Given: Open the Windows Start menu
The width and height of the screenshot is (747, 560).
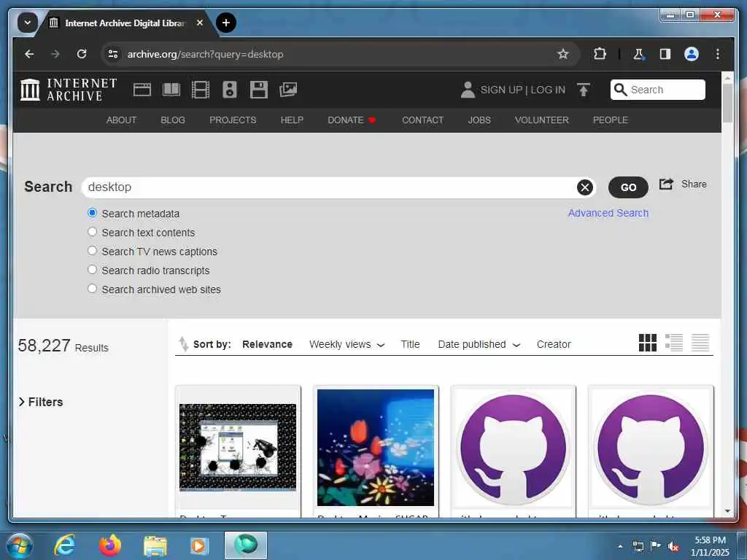Looking at the screenshot, I should (19, 545).
